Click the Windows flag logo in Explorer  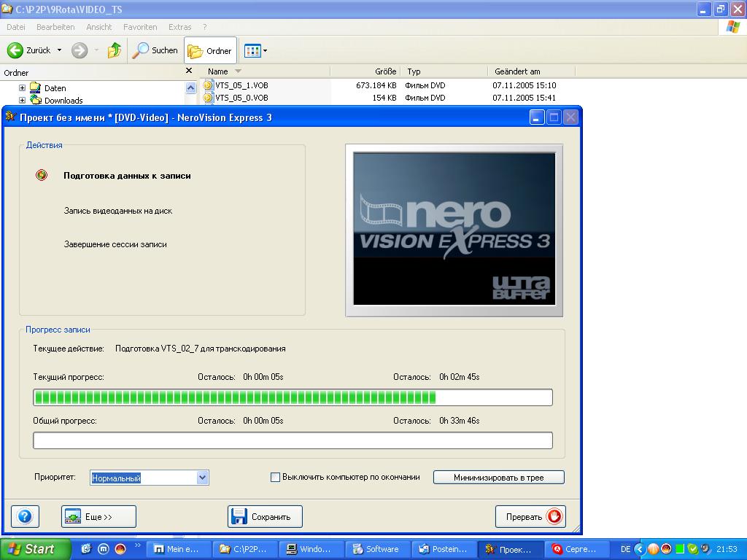pos(732,27)
